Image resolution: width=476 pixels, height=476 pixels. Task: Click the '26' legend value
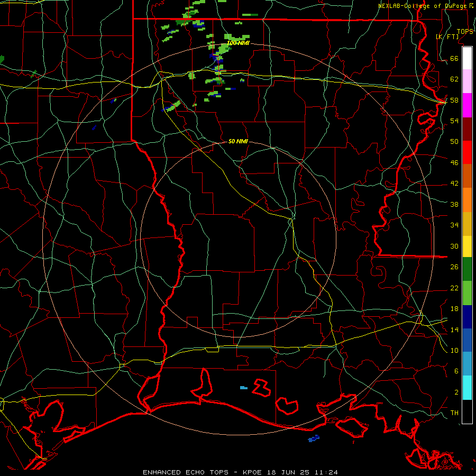tap(454, 267)
